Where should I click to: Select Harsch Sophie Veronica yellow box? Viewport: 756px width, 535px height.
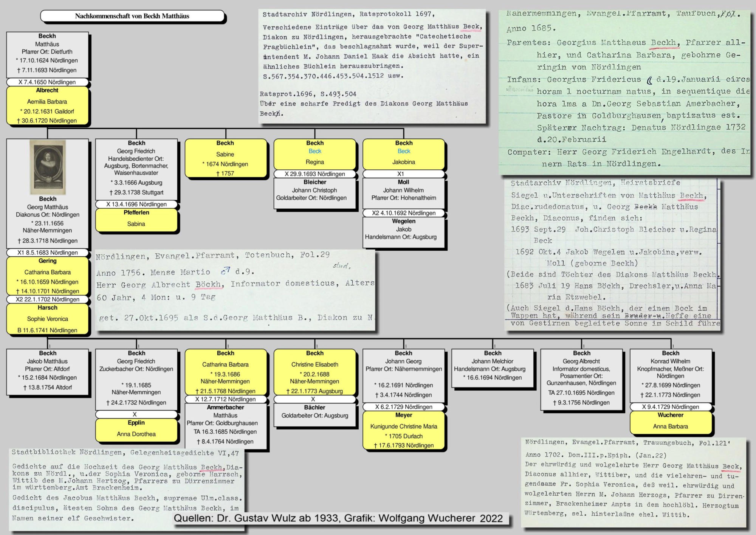pos(47,319)
